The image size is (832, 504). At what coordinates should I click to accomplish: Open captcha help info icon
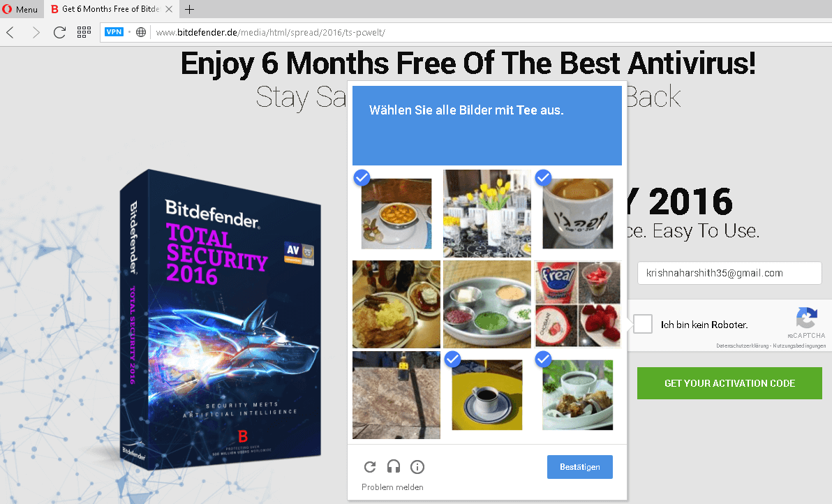click(x=417, y=467)
